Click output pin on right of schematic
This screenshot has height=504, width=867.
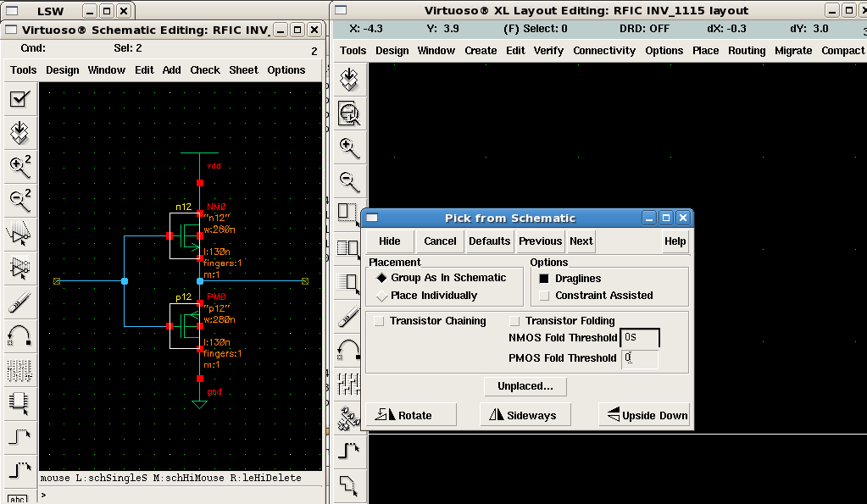pos(304,281)
